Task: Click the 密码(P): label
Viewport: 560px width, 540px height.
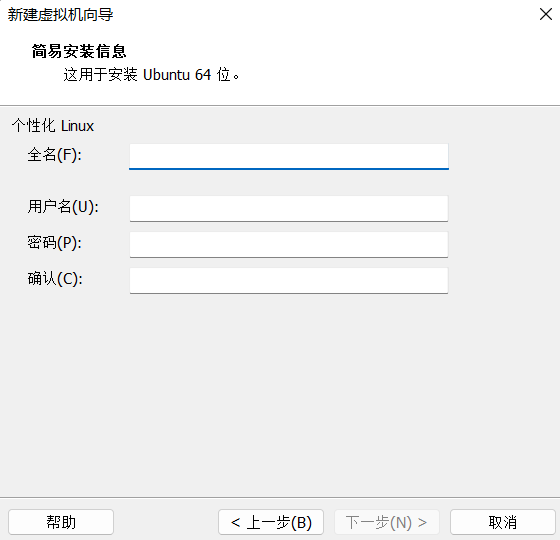Action: tap(55, 243)
